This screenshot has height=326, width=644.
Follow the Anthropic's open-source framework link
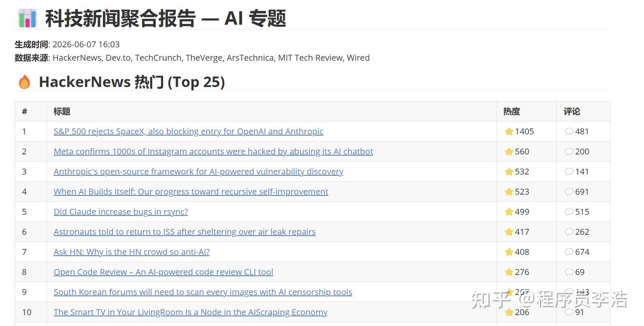pyautogui.click(x=199, y=172)
